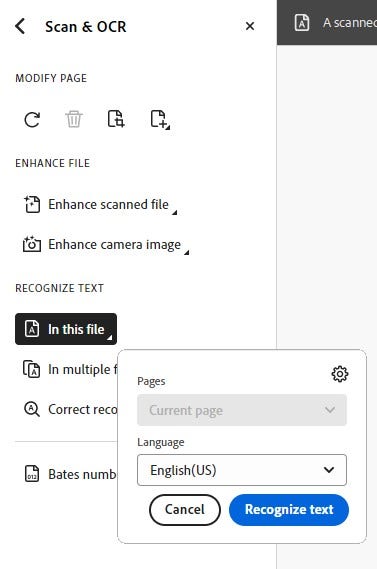
Task: Click the In multiple files icon
Action: pos(32,369)
